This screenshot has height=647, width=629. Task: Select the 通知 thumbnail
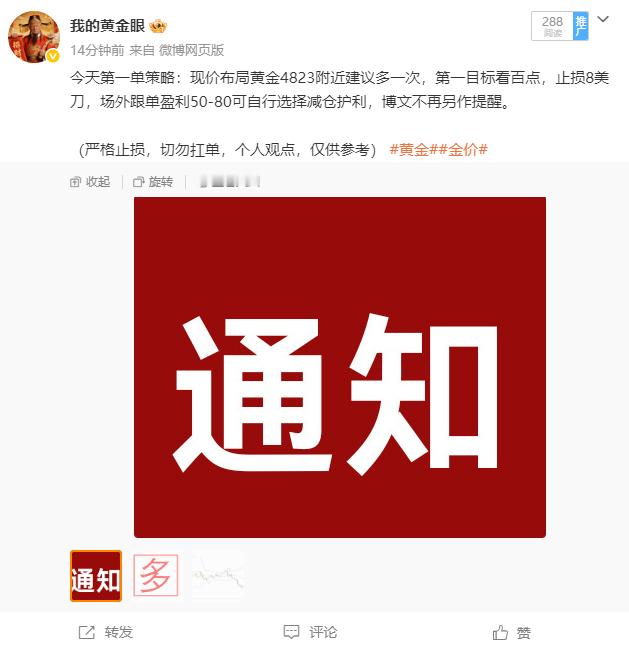coord(96,576)
